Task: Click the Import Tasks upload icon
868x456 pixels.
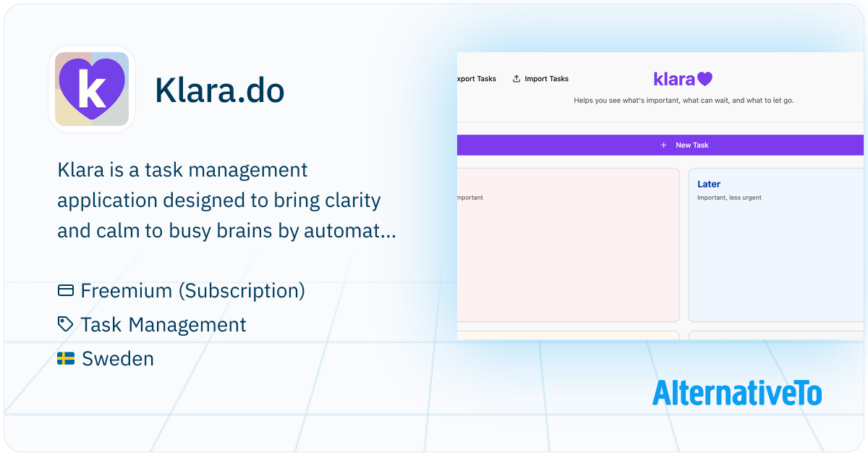Action: [516, 79]
